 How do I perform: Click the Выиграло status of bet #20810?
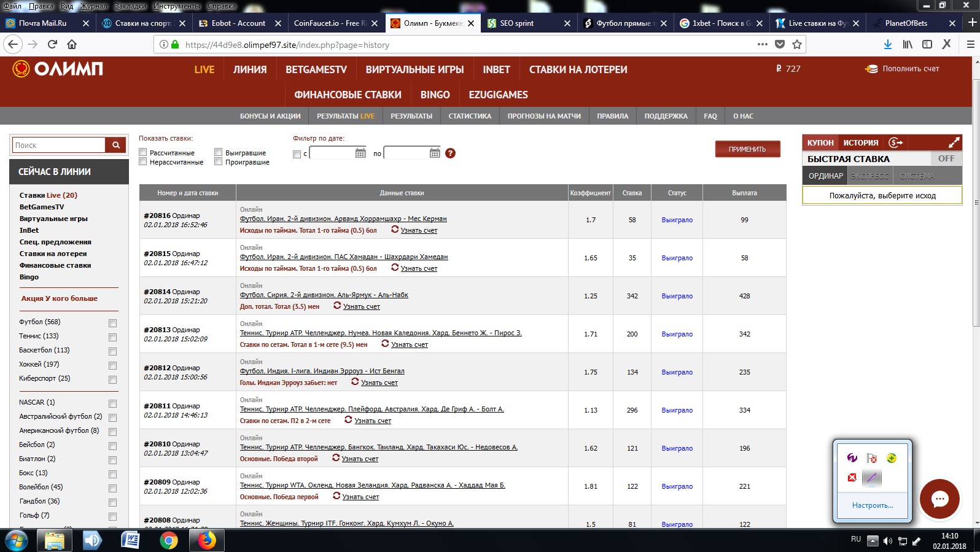tap(677, 448)
